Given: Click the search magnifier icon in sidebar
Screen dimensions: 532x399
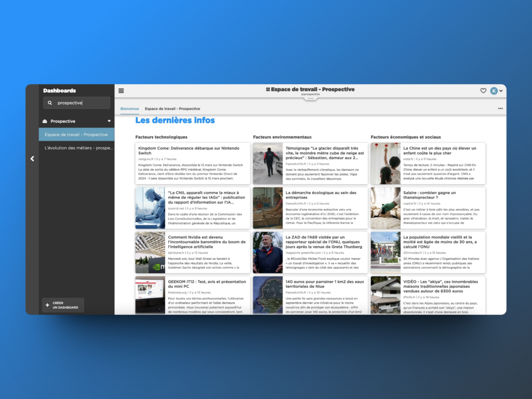Looking at the screenshot, I should [x=50, y=103].
